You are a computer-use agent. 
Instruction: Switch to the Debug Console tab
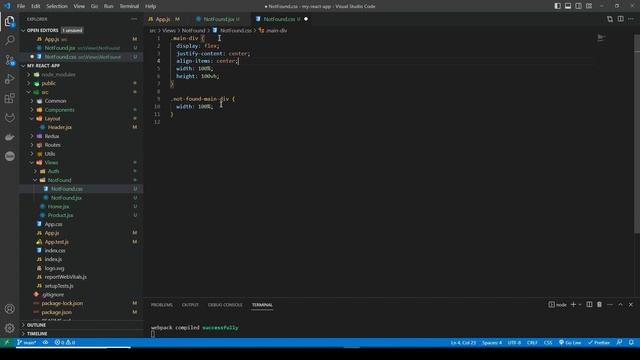click(x=225, y=305)
